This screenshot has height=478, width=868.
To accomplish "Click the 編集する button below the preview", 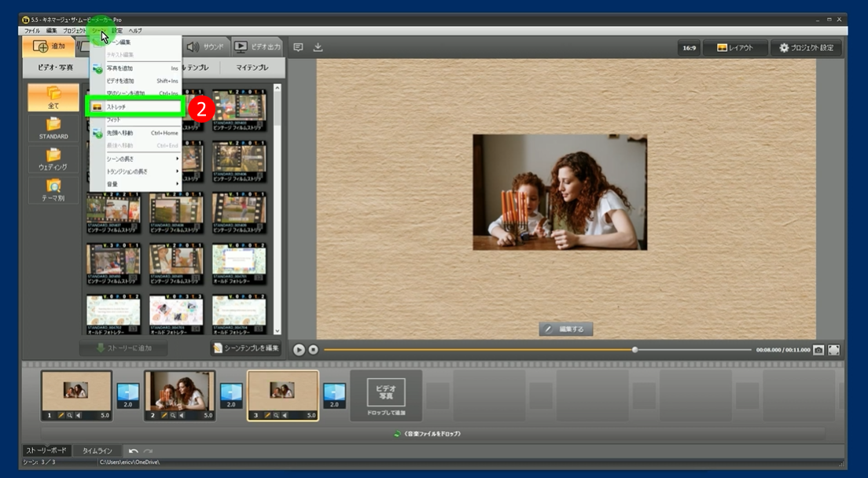I will (x=566, y=329).
